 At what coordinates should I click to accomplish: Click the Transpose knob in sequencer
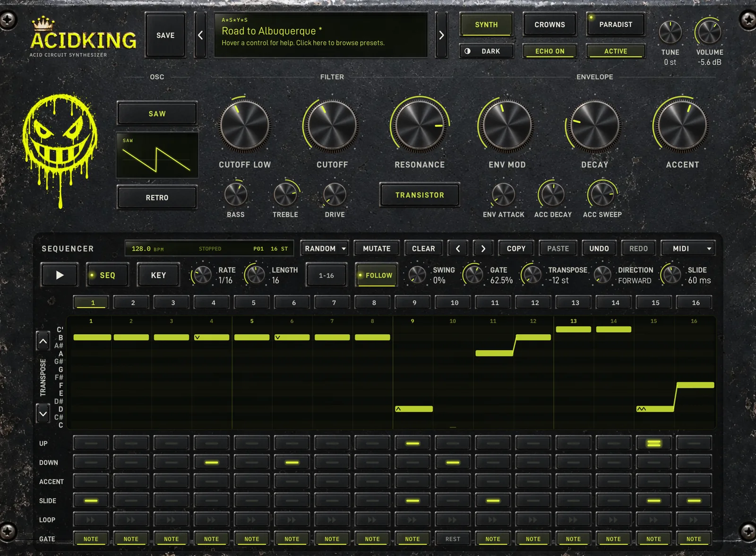pyautogui.click(x=532, y=275)
